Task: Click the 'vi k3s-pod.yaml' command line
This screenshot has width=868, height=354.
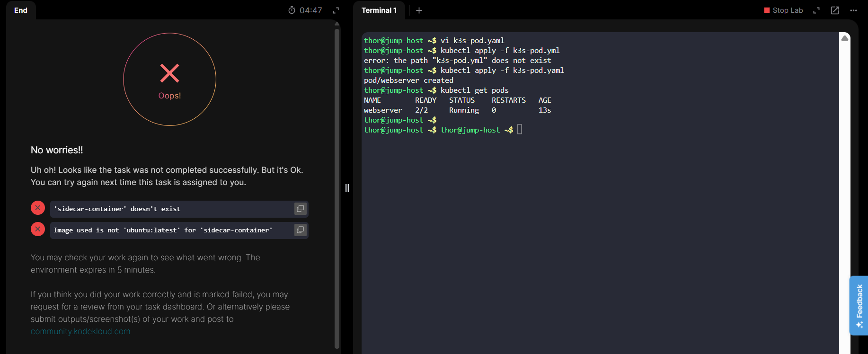Action: point(472,41)
